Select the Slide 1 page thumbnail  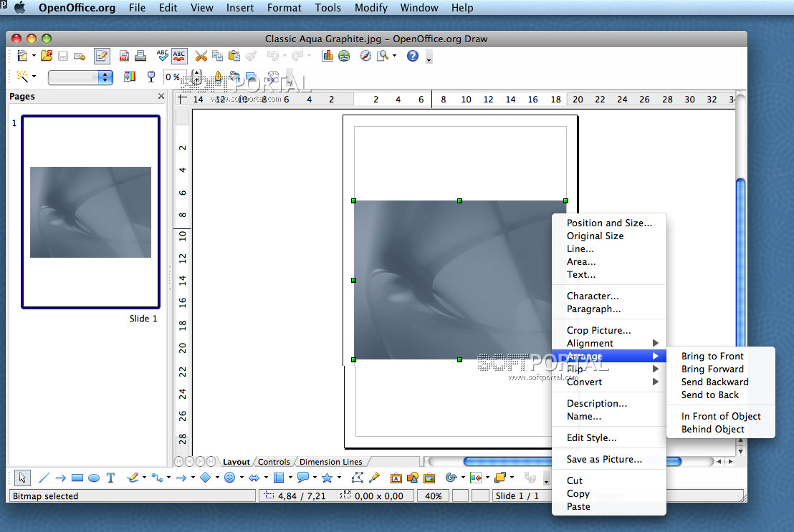click(x=90, y=212)
